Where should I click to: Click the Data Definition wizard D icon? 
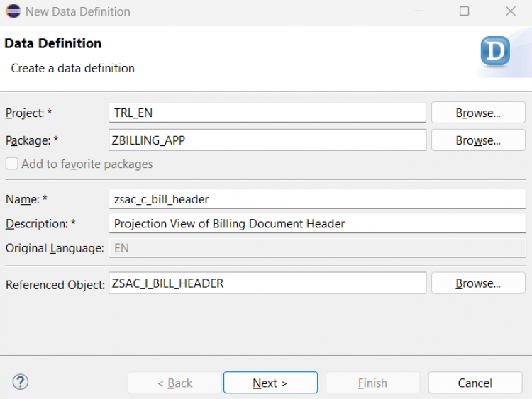495,52
